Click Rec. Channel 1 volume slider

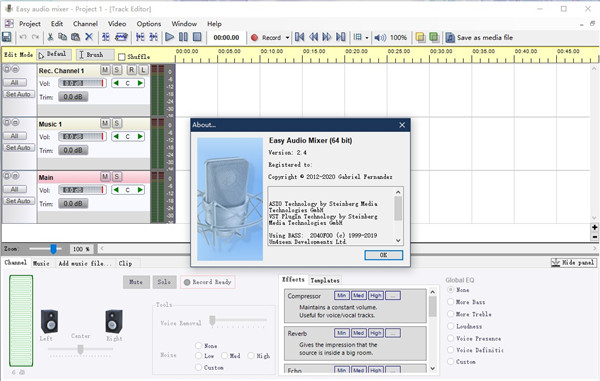[x=82, y=83]
